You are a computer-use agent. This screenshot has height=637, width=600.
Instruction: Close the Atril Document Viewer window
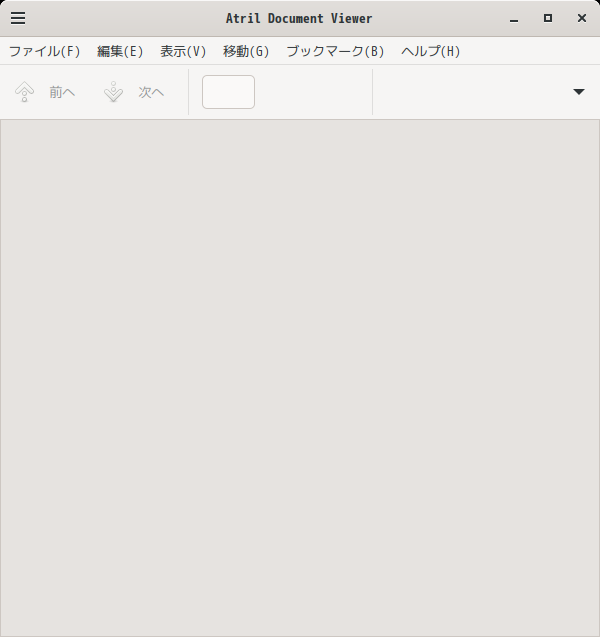tap(582, 18)
